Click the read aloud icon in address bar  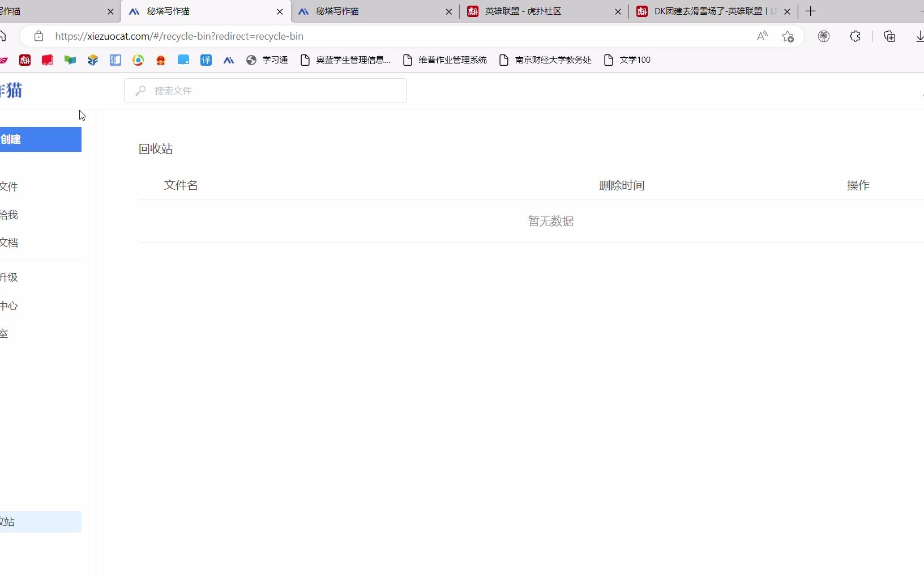[763, 36]
